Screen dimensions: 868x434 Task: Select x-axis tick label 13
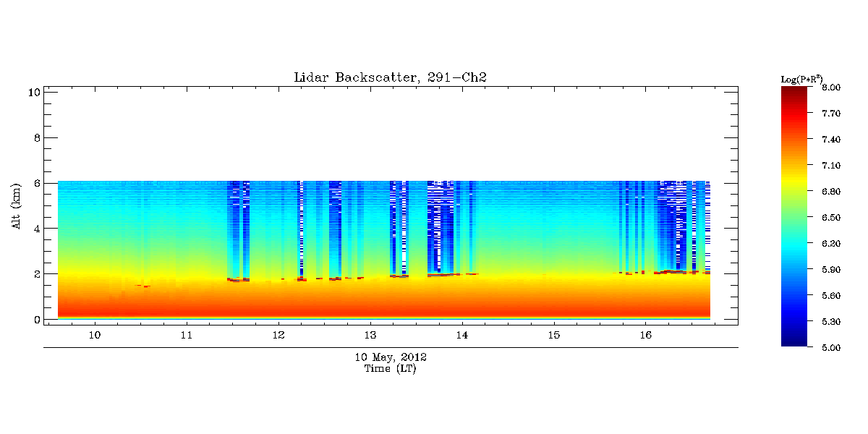click(370, 336)
